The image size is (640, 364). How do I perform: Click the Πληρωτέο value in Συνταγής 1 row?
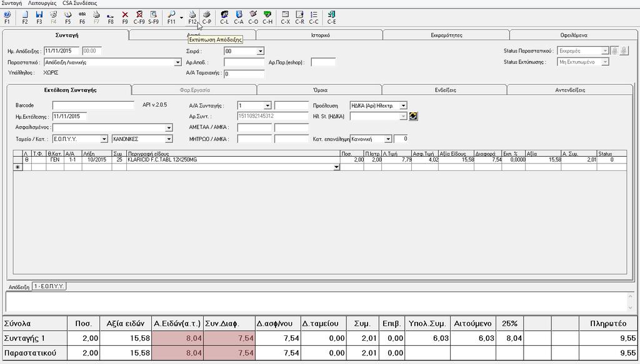[x=608, y=338]
